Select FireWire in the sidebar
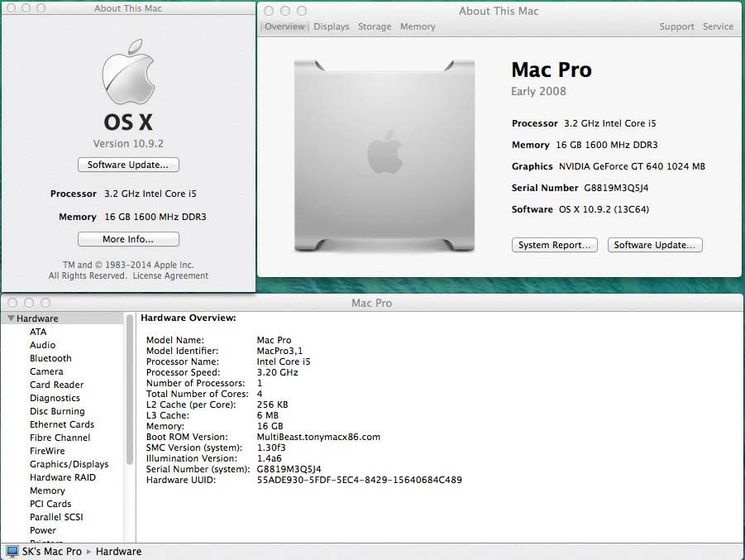The width and height of the screenshot is (745, 560). tap(47, 451)
